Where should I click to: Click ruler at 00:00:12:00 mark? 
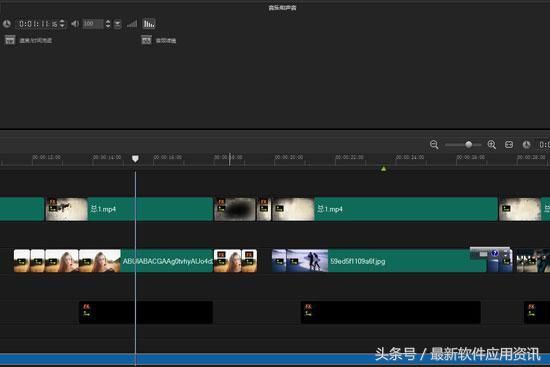coord(47,157)
